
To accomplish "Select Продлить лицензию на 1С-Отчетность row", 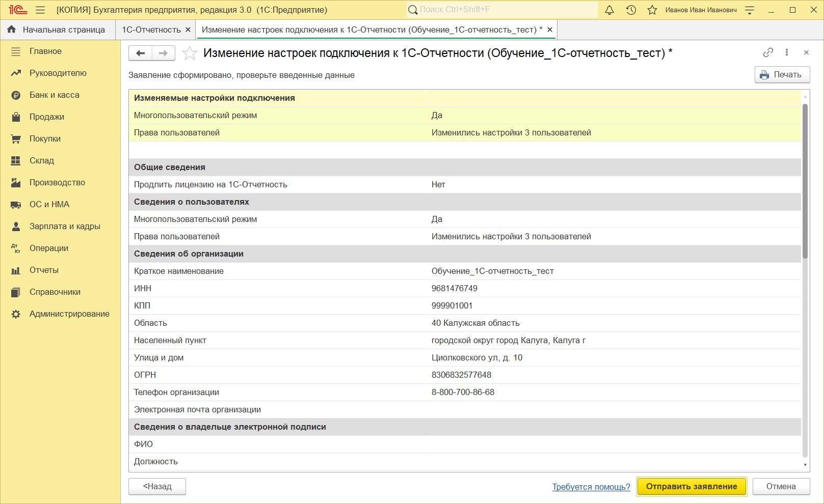I will point(465,185).
